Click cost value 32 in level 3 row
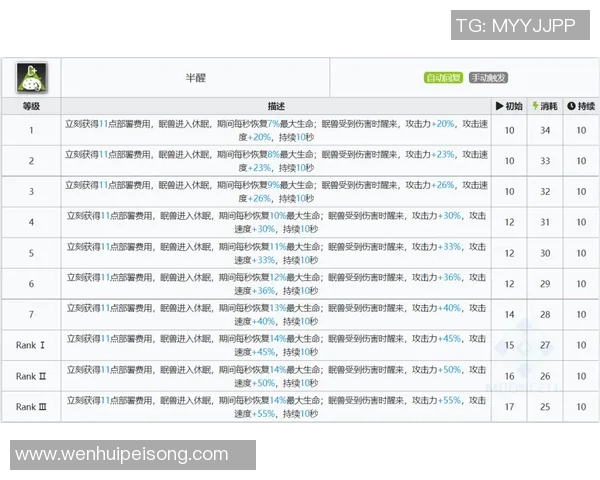This screenshot has height=480, width=600. pos(545,191)
